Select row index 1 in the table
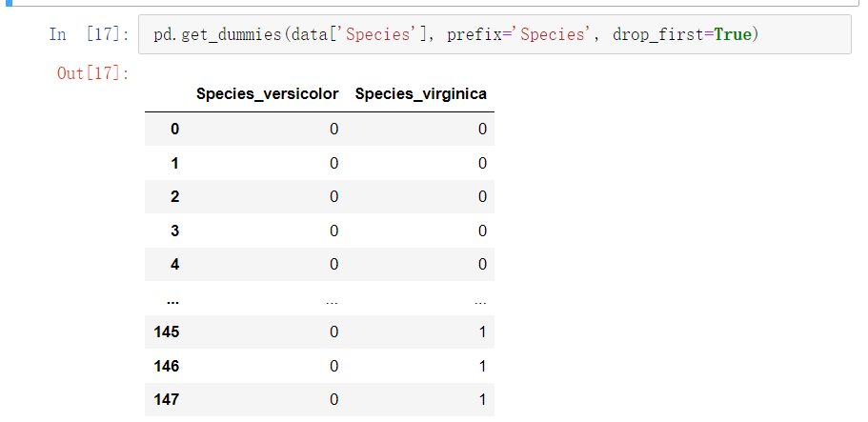This screenshot has width=868, height=422. click(x=174, y=163)
